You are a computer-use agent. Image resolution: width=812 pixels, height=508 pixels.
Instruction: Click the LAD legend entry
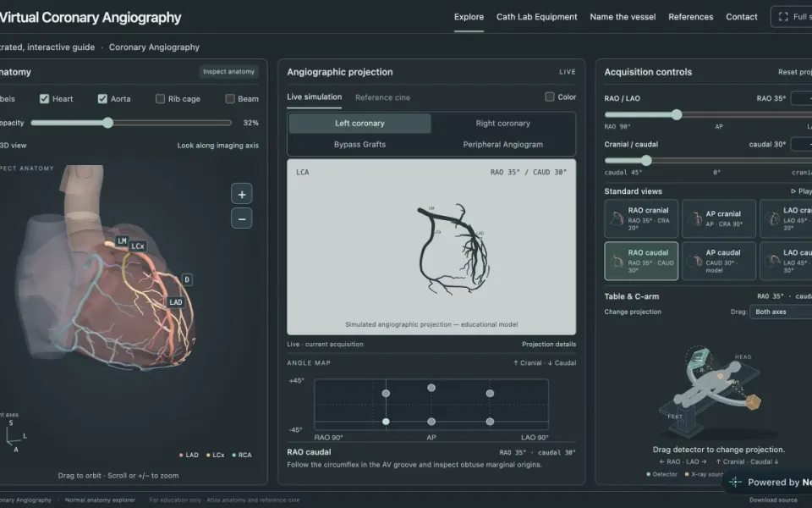(189, 456)
